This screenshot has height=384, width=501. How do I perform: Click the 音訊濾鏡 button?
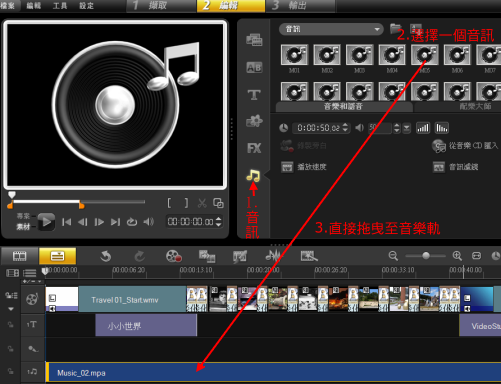click(x=455, y=167)
